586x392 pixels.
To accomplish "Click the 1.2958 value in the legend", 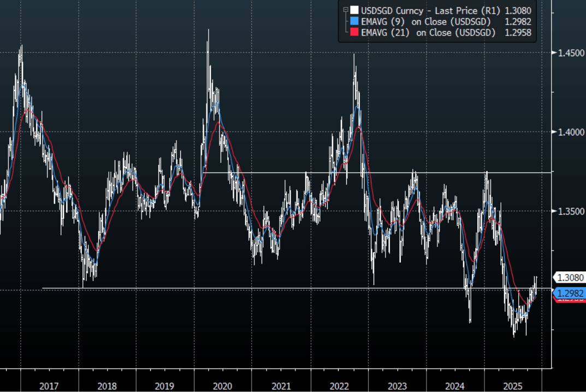I will tap(518, 33).
